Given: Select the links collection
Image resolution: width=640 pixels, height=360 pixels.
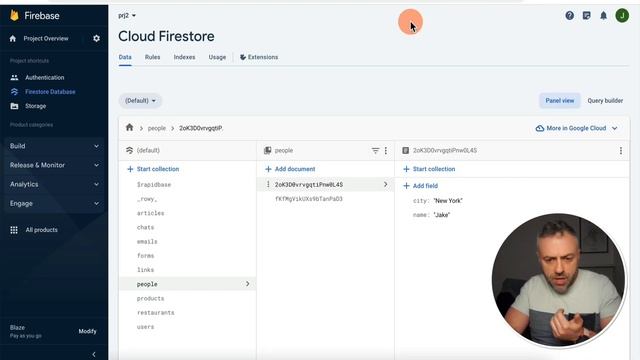Looking at the screenshot, I should pyautogui.click(x=145, y=270).
